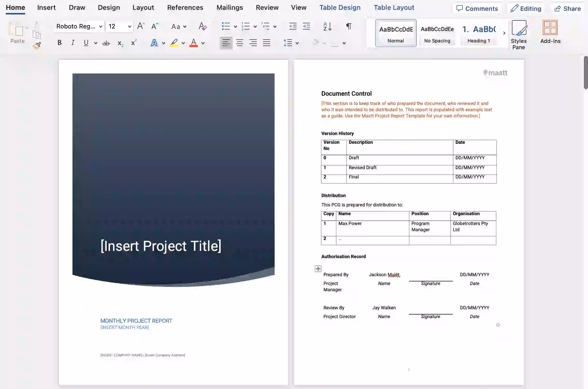Expand underline style options arrow
This screenshot has width=588, height=389.
(96, 43)
